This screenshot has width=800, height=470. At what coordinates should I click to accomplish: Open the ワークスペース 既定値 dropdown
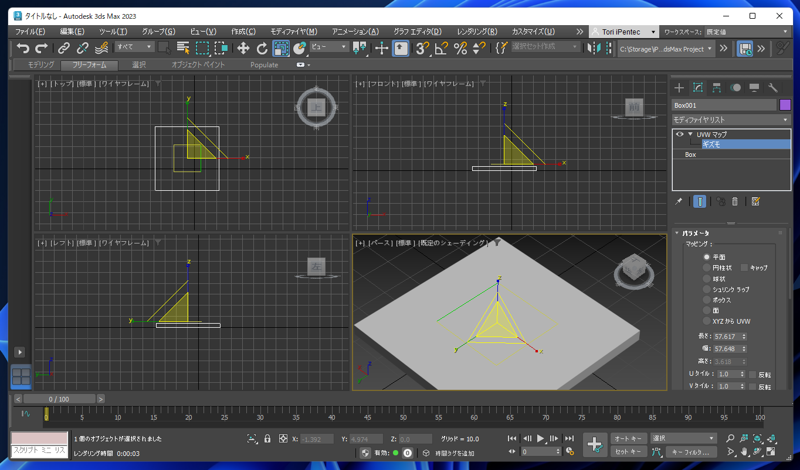click(x=747, y=32)
